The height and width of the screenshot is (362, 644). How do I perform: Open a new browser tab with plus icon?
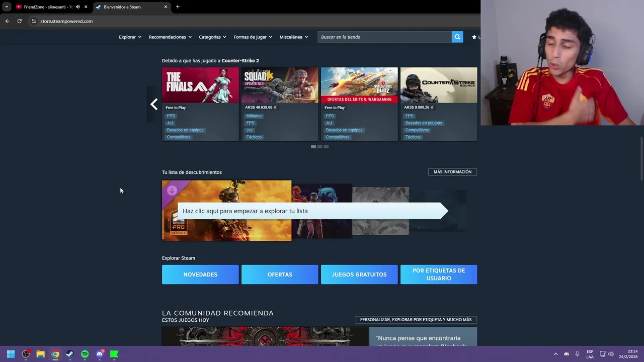pos(178,7)
